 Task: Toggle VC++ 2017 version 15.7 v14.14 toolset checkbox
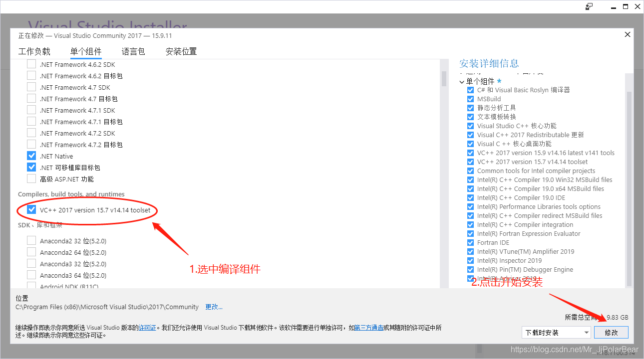[x=31, y=210]
